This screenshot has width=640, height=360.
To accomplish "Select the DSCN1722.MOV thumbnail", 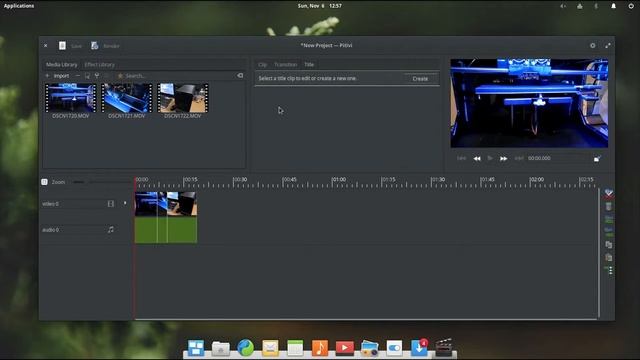I will click(x=183, y=98).
